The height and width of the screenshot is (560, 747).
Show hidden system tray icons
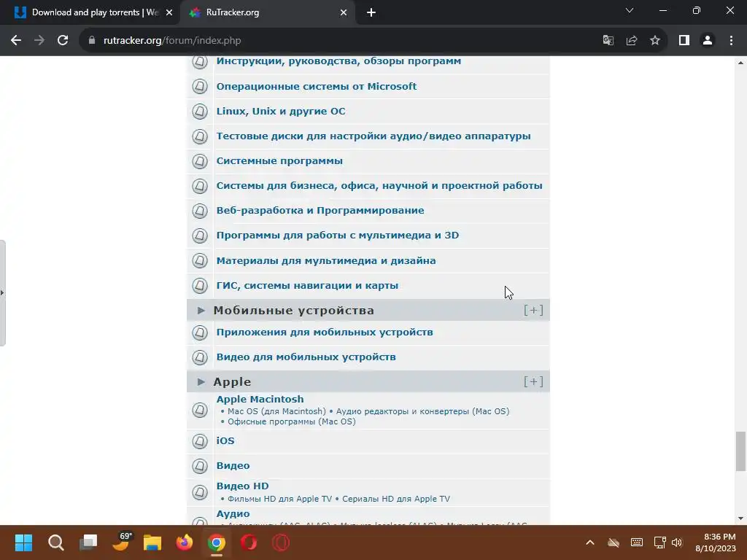pos(589,542)
